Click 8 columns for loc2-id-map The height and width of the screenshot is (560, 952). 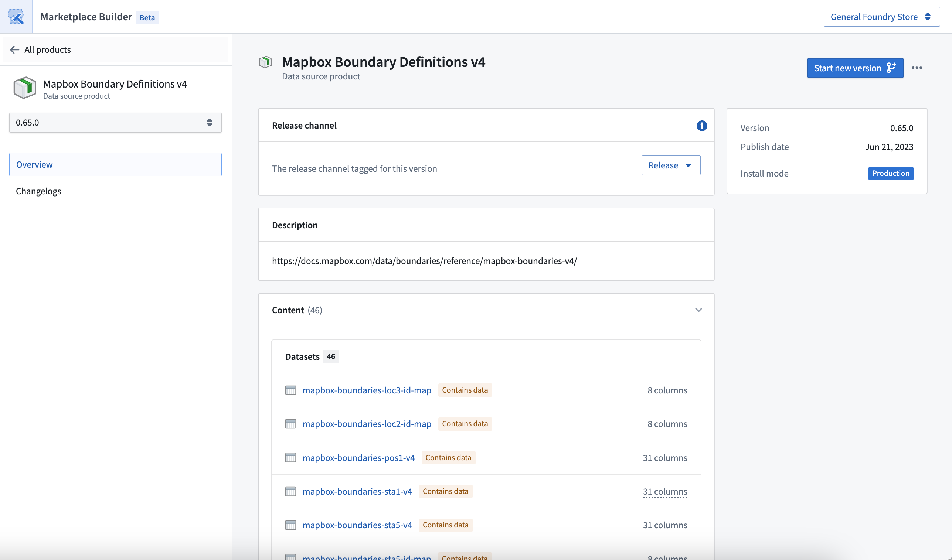click(667, 424)
